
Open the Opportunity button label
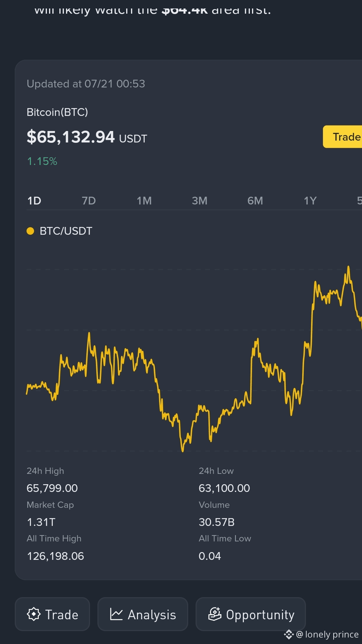click(260, 615)
